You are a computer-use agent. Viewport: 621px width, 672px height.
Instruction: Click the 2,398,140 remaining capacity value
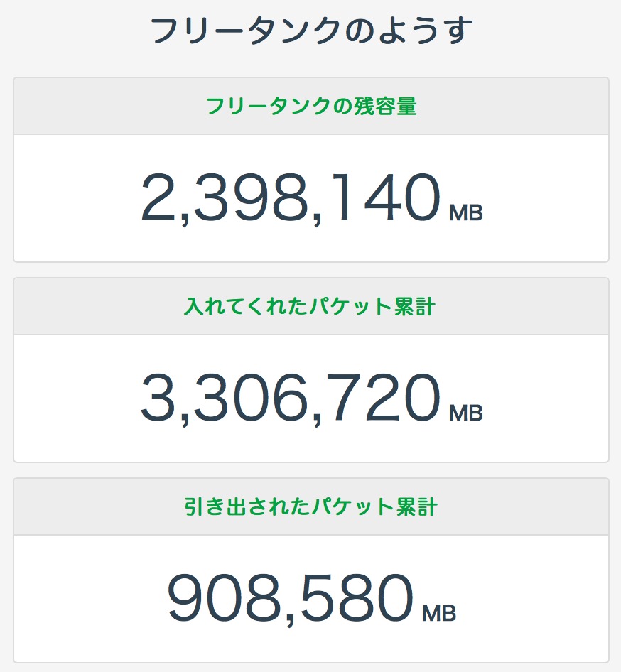[x=290, y=198]
